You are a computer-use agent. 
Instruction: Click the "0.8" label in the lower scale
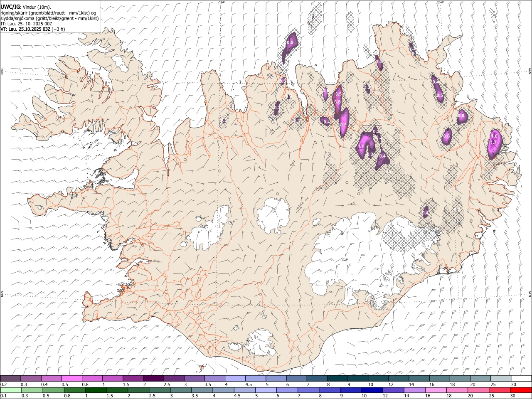pos(67,396)
